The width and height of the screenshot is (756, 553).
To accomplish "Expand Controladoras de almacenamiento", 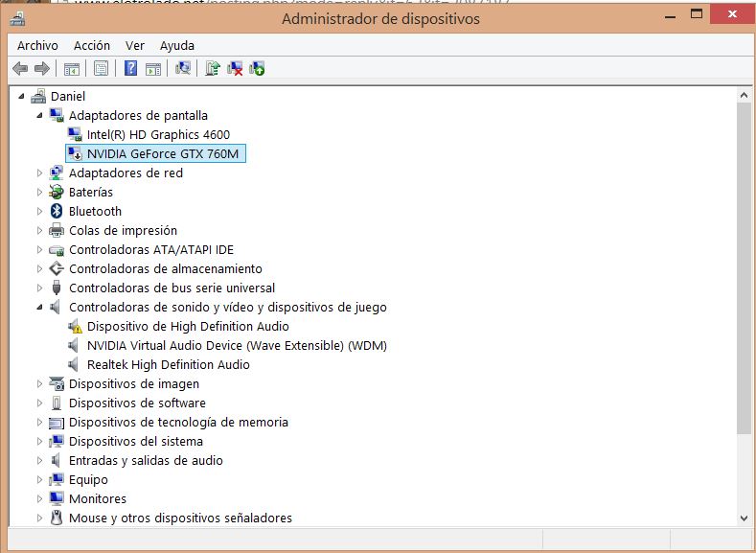I will pos(39,268).
